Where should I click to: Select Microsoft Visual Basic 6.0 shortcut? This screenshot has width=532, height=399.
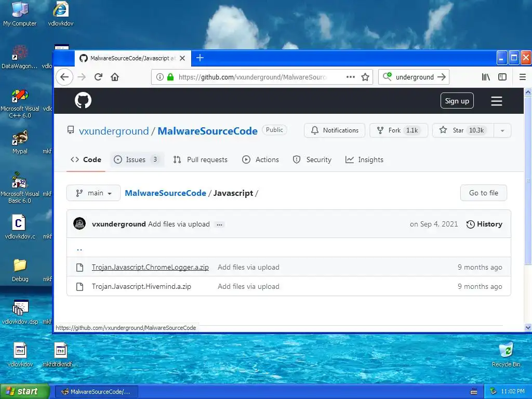point(20,188)
